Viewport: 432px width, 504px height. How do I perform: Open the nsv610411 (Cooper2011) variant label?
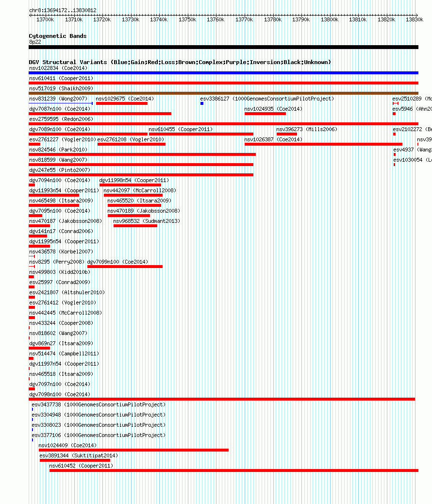[x=61, y=79]
